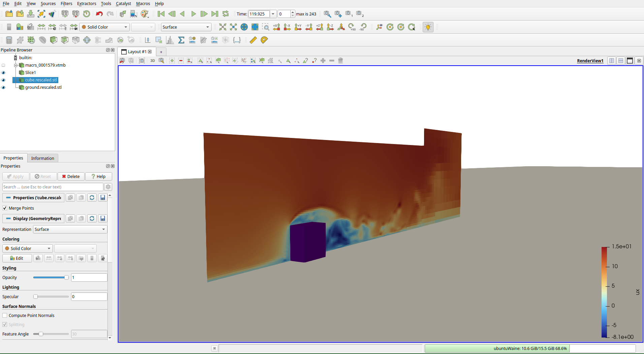
Task: Toggle 3D interaction mode
Action: 153,61
